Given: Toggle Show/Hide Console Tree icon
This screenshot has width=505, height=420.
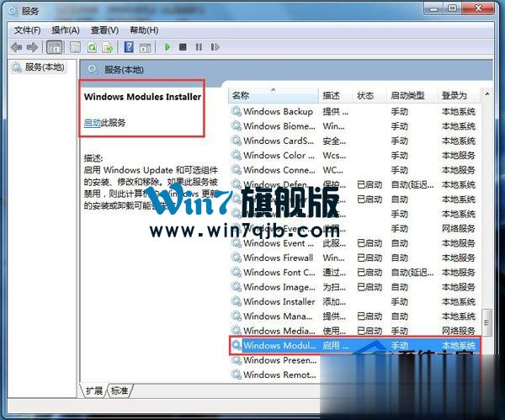Looking at the screenshot, I should [55, 47].
